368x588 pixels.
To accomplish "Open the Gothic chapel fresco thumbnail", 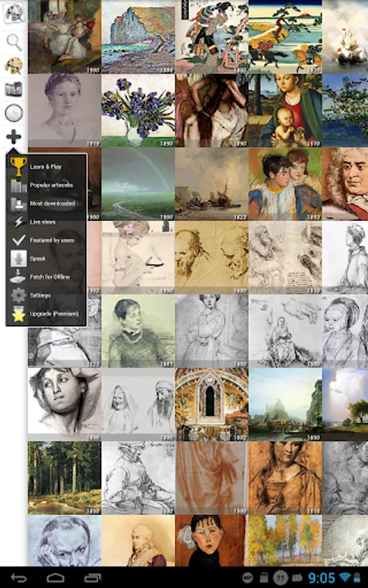I will click(x=212, y=404).
